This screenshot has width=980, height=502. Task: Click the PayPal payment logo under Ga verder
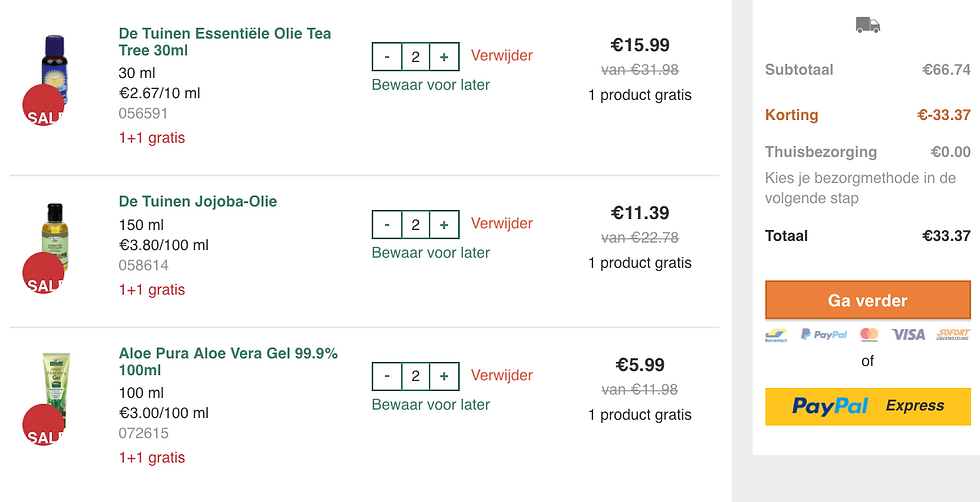point(824,334)
